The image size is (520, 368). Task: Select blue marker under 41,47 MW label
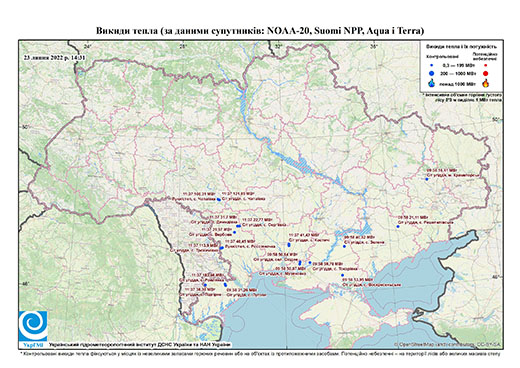(289, 245)
